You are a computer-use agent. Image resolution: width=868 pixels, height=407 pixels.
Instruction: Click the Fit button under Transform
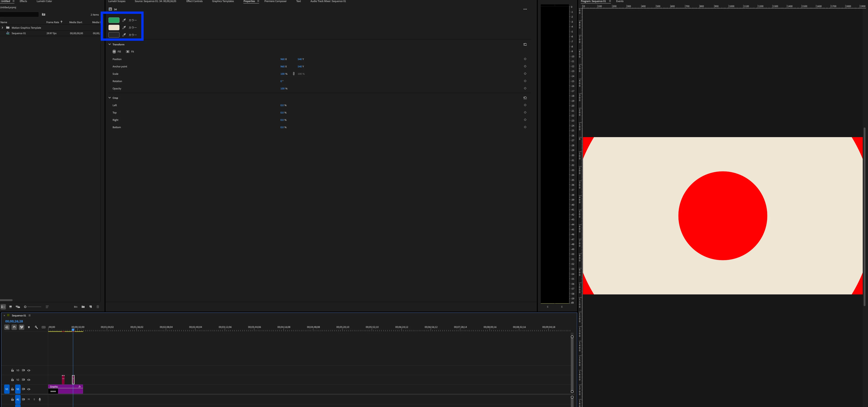click(130, 52)
